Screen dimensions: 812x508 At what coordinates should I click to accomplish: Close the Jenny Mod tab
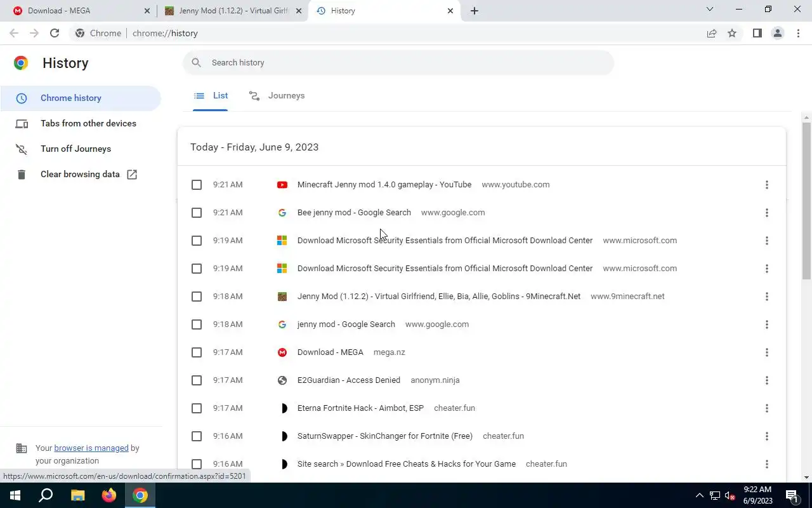(299, 11)
